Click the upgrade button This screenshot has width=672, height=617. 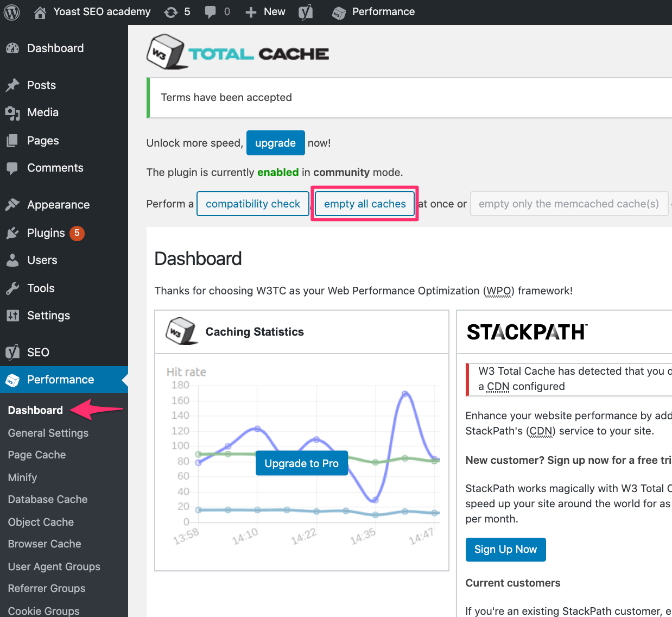[275, 143]
